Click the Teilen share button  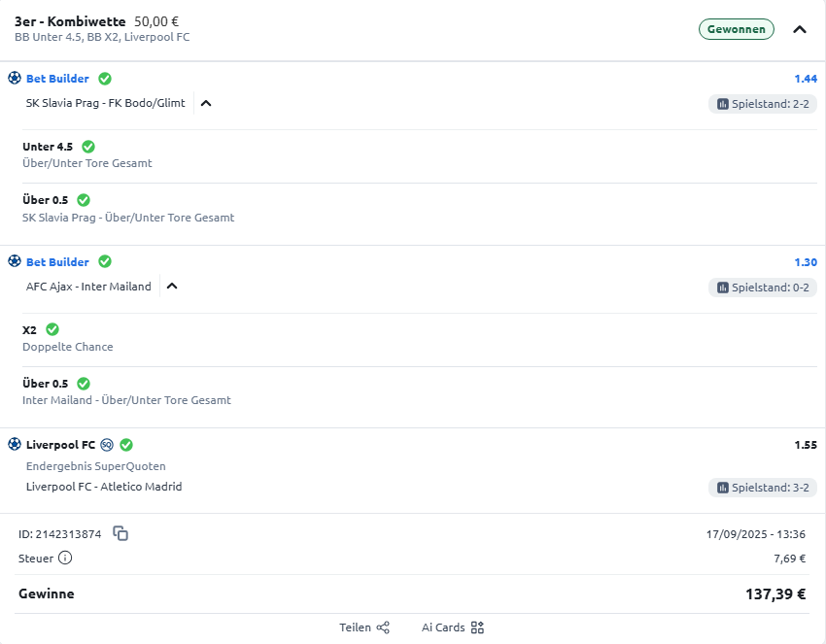(x=364, y=627)
